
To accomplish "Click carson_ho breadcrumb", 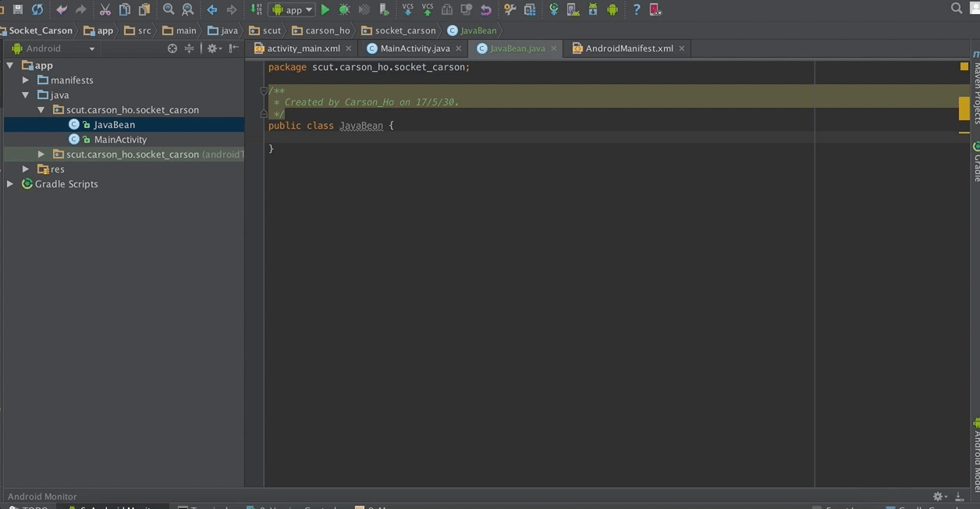I will click(322, 30).
